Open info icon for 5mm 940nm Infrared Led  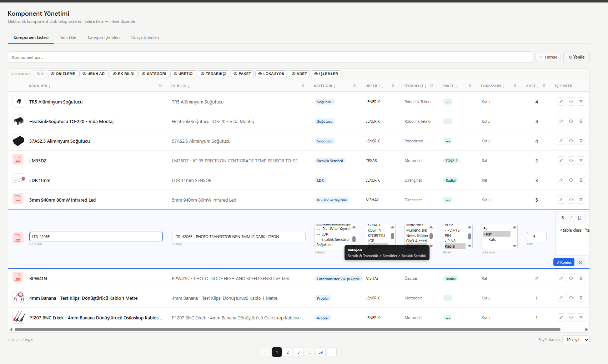click(x=571, y=200)
